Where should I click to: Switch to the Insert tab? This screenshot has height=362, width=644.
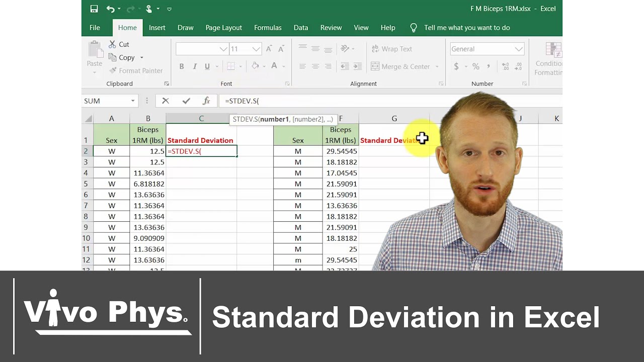click(157, 28)
